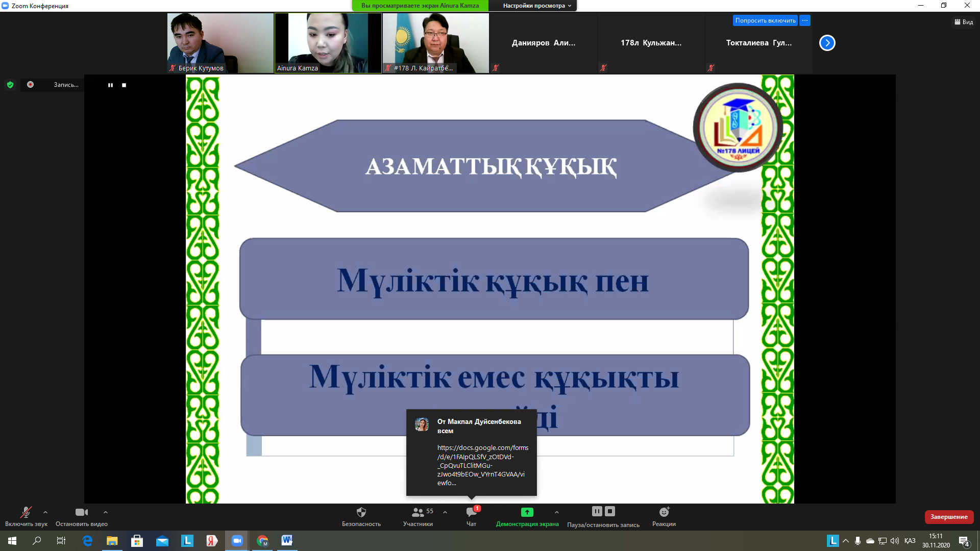Expand audio options arrow next to microphone
This screenshot has width=980, height=551.
[45, 512]
